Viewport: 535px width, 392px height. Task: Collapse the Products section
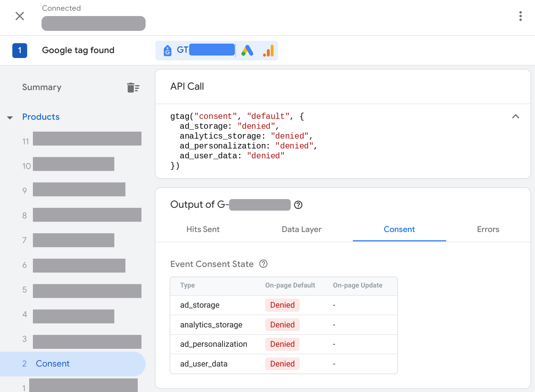tap(9, 117)
